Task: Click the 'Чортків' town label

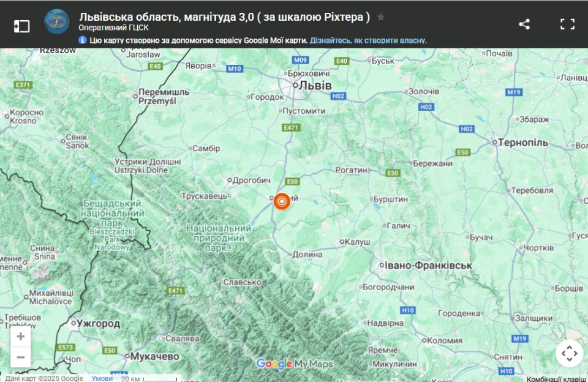Action: [538, 248]
